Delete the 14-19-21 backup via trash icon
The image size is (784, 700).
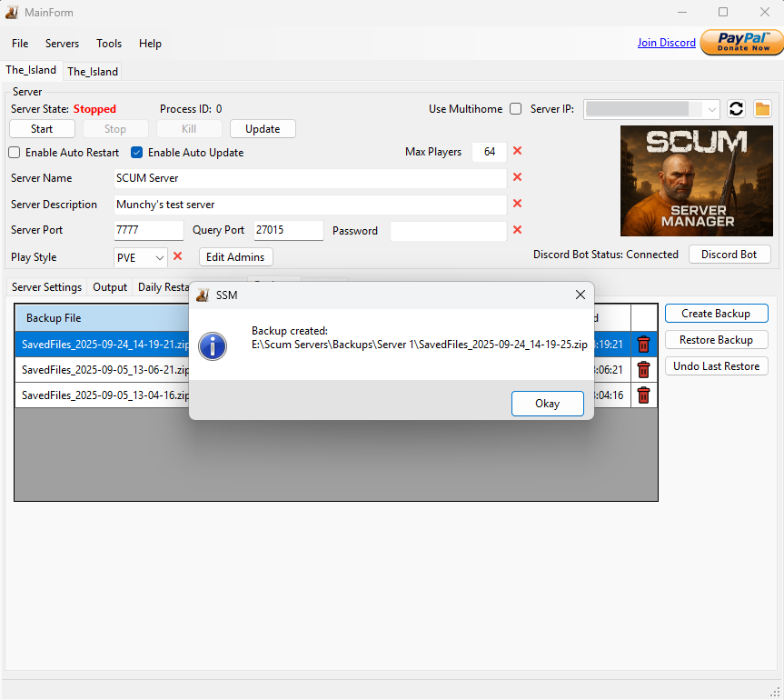[643, 345]
